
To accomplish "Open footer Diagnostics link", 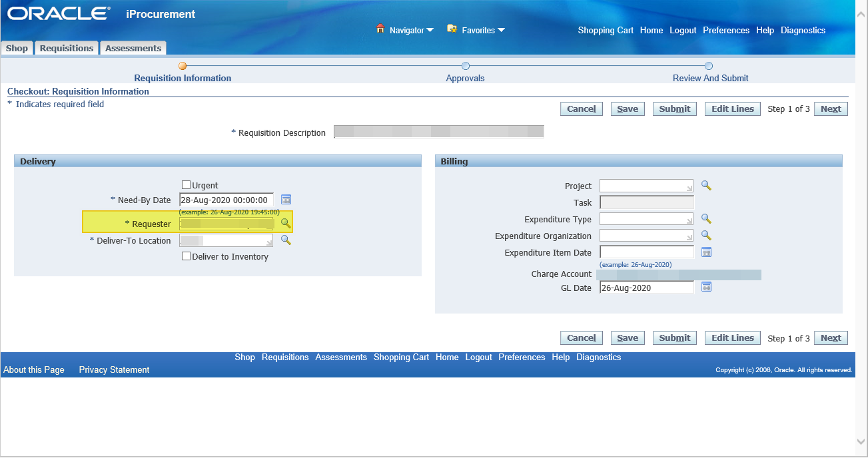I will click(x=598, y=357).
